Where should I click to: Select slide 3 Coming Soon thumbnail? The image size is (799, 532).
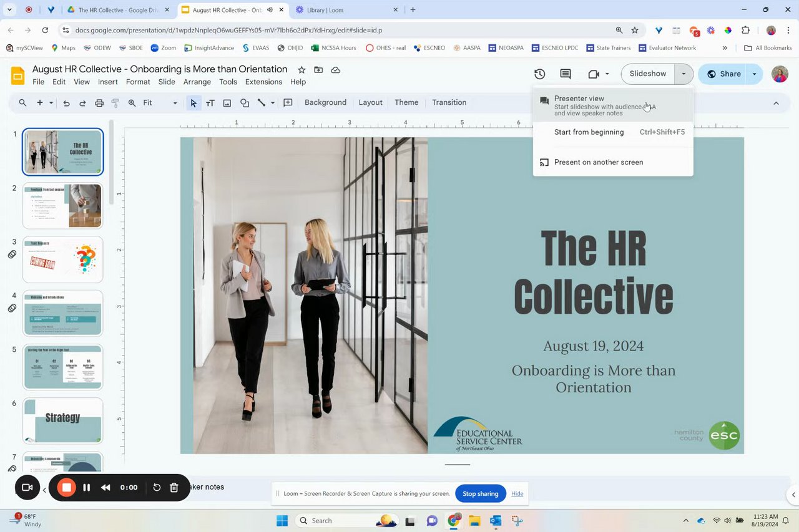63,260
